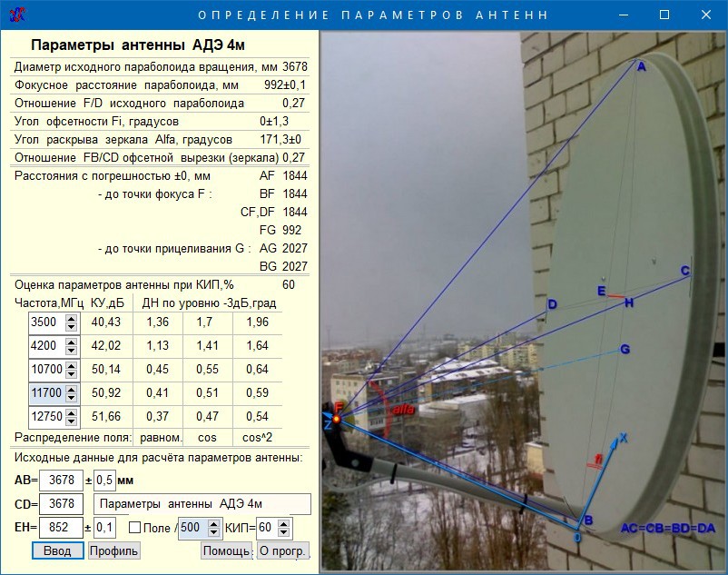The image size is (728, 575).
Task: Click the AB= dimension input field
Action: pos(61,481)
